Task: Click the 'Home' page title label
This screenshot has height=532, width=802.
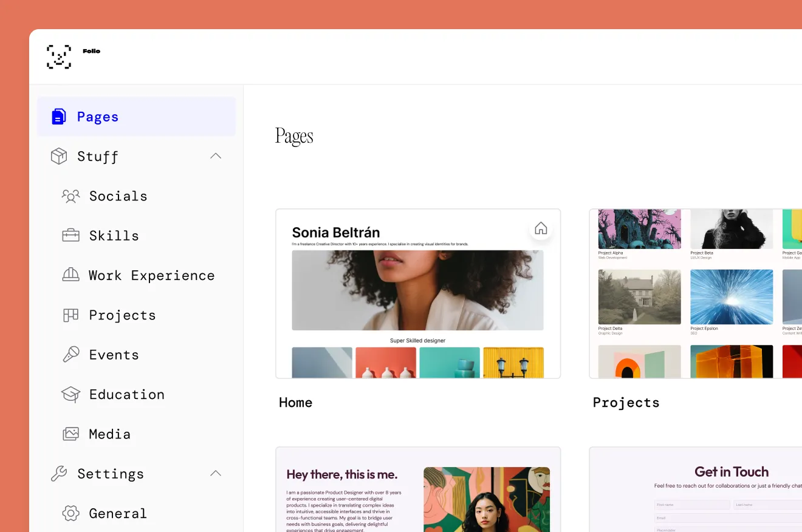Action: [296, 402]
